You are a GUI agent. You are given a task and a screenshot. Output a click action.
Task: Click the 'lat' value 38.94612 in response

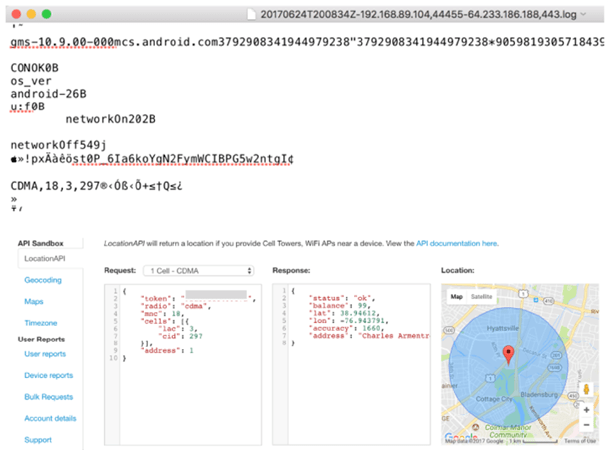(358, 313)
